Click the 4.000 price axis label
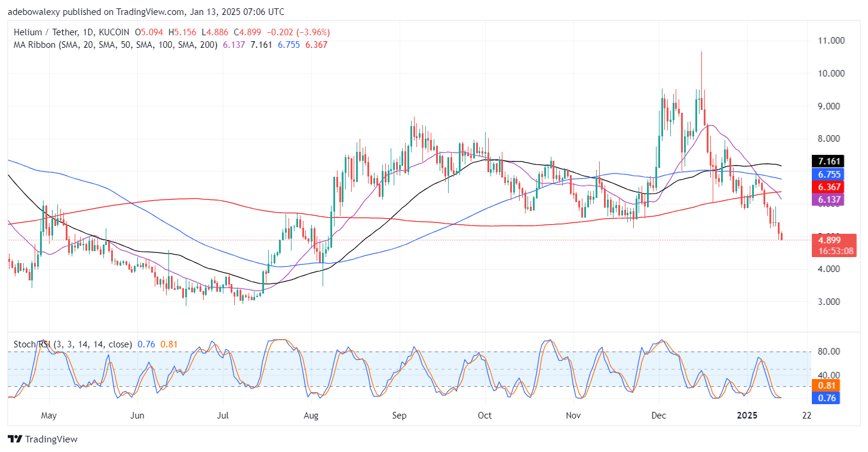868x452 pixels. pos(830,269)
